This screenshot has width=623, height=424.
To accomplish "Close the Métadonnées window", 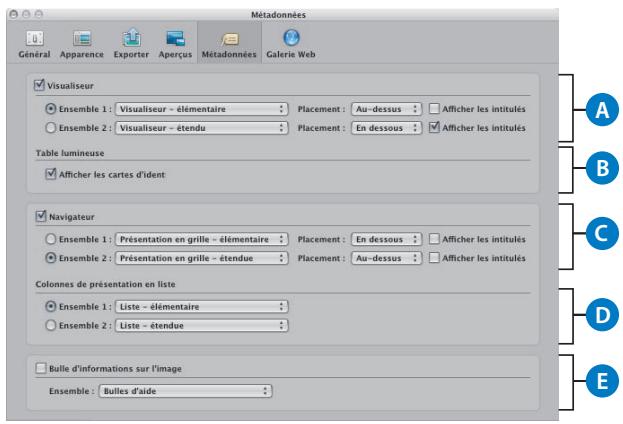I will tap(14, 14).
